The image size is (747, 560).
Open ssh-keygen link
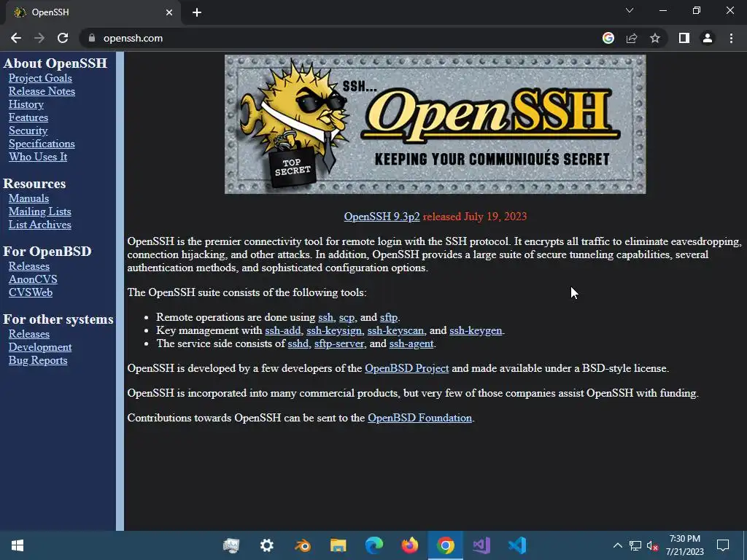coord(476,330)
